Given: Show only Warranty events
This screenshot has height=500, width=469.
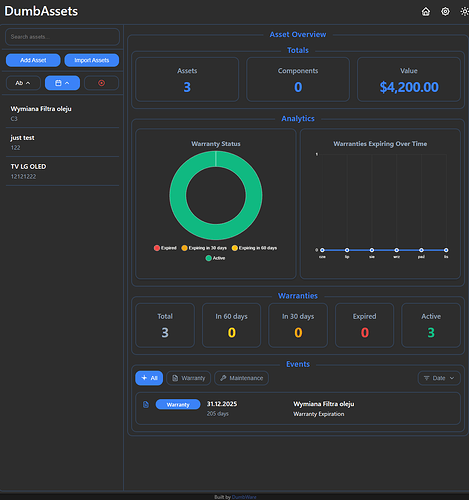Looking at the screenshot, I should [189, 378].
